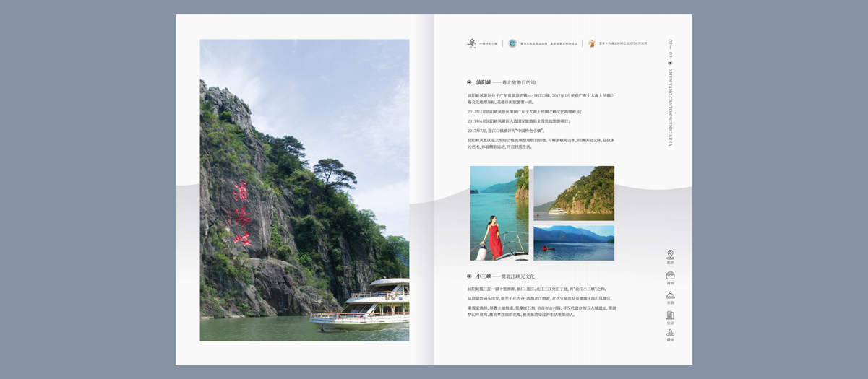868x379 pixels.
Task: Click the calligraphy logo in page header
Action: pos(472,43)
